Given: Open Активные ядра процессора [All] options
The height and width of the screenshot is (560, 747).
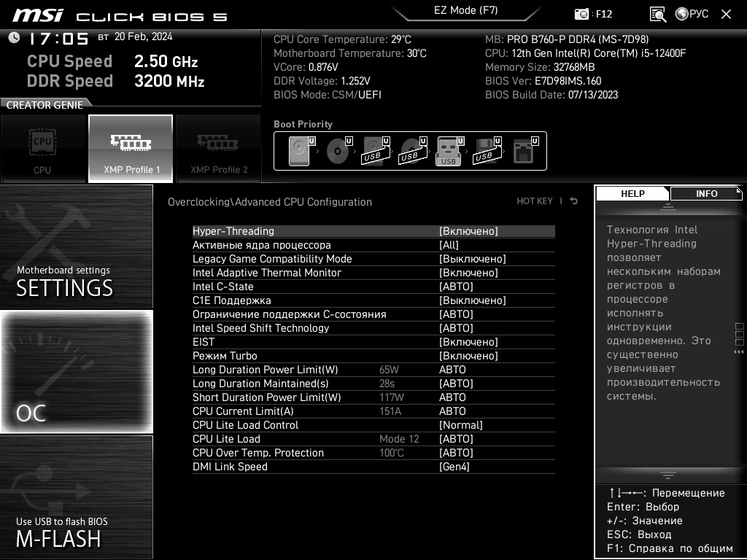Looking at the screenshot, I should coord(373,245).
